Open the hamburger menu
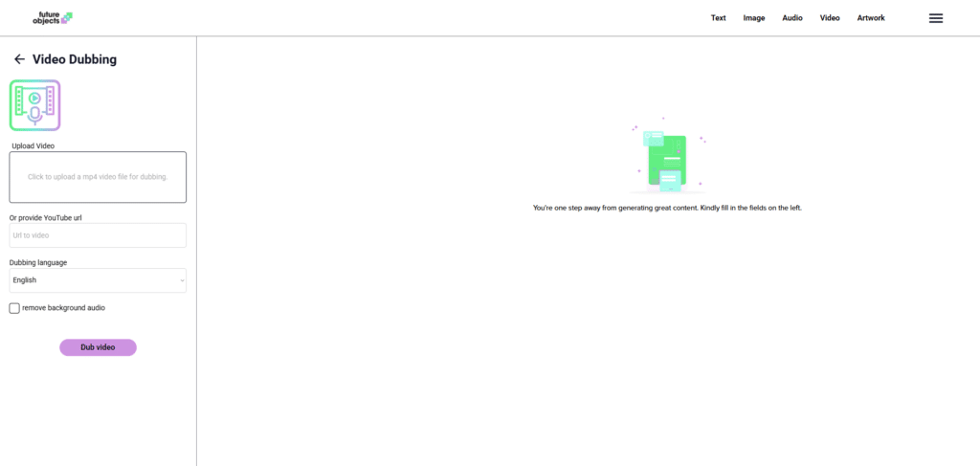The height and width of the screenshot is (466, 980). click(935, 18)
